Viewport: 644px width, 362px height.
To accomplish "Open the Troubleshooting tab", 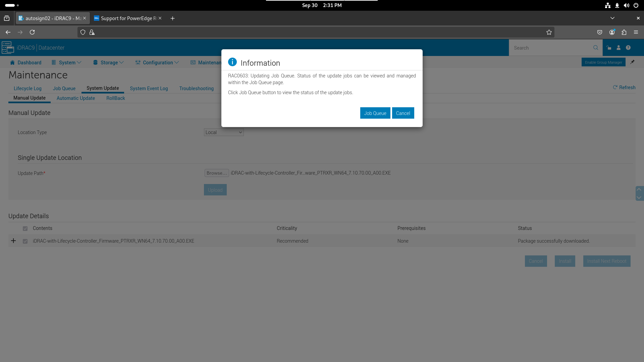I will point(196,88).
